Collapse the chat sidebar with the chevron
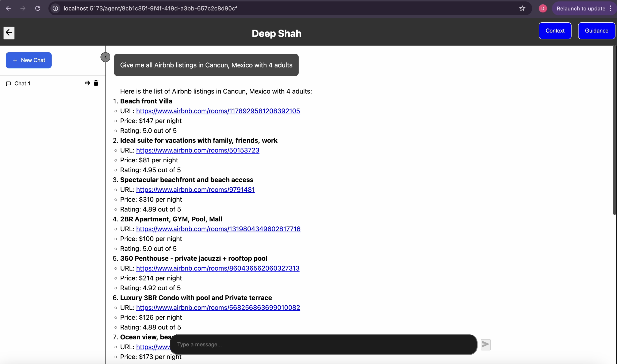 (105, 57)
